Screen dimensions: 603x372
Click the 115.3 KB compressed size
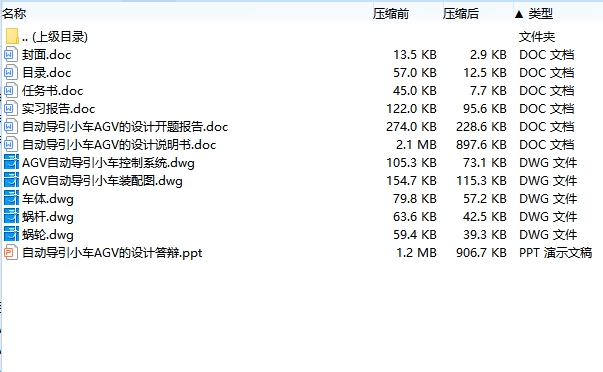point(481,181)
